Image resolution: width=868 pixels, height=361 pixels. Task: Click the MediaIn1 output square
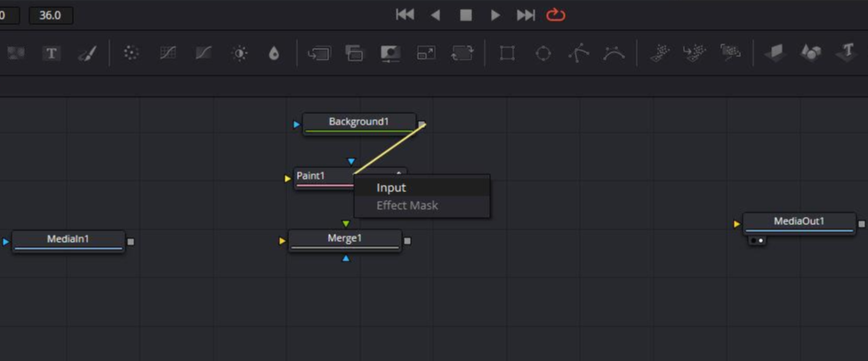[131, 241]
